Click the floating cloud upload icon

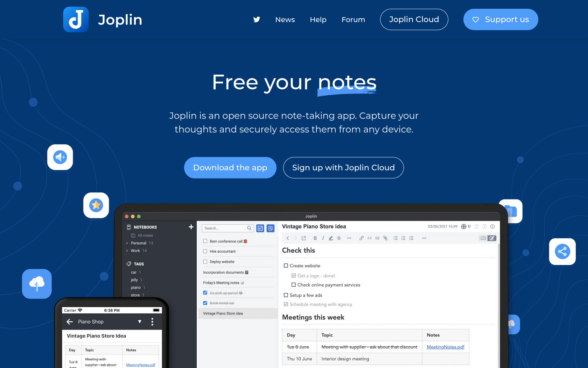37,284
